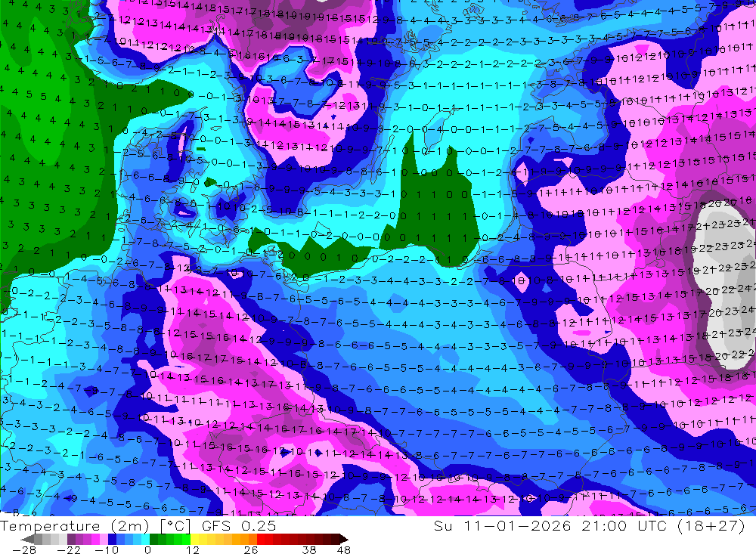Click the "GFS 0.25" model label
This screenshot has height=554, width=756.
[239, 525]
